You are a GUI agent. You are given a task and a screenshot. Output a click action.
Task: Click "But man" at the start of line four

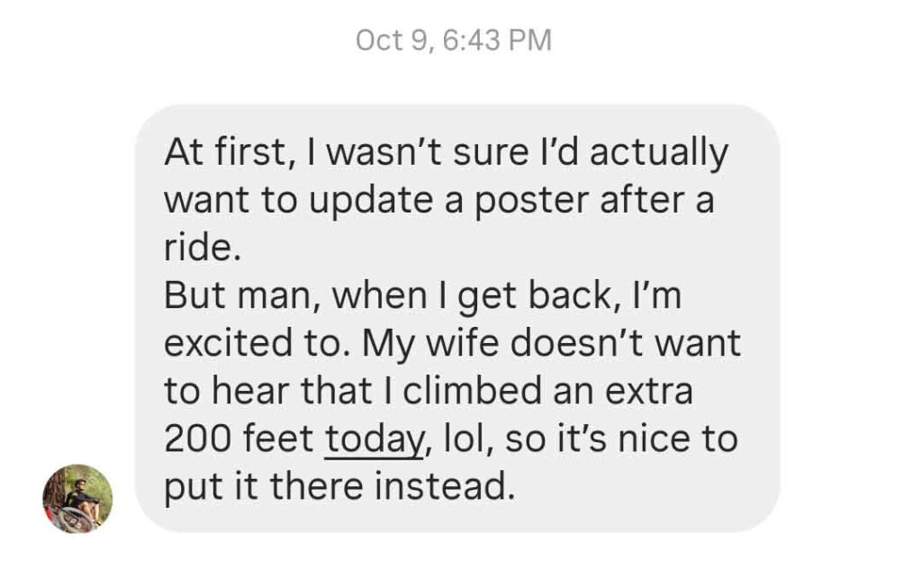pyautogui.click(x=240, y=297)
